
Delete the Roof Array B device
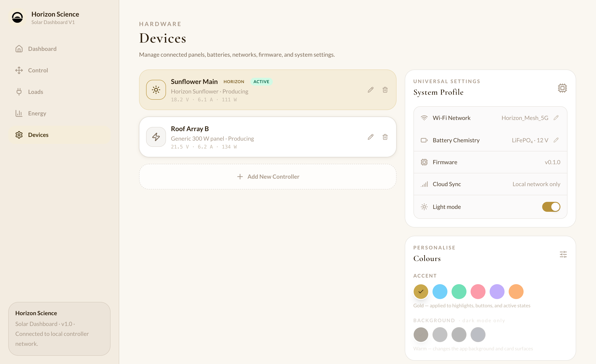(385, 137)
